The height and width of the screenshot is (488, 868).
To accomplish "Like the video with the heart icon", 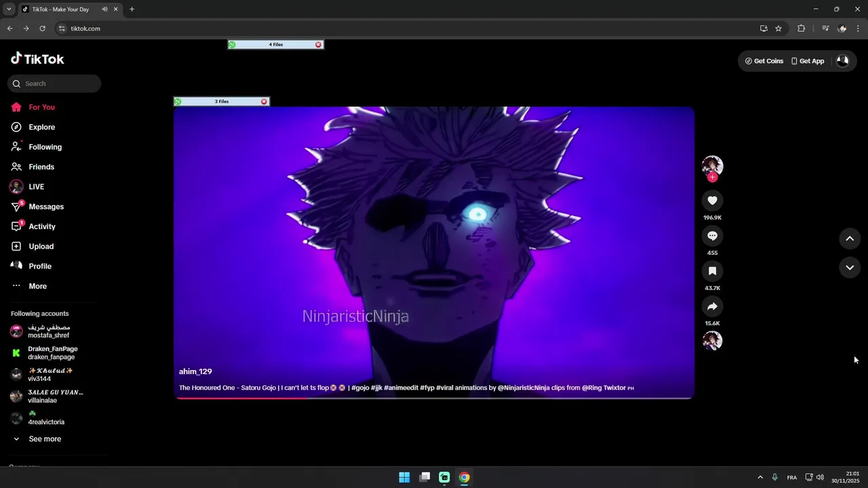I will [x=712, y=201].
